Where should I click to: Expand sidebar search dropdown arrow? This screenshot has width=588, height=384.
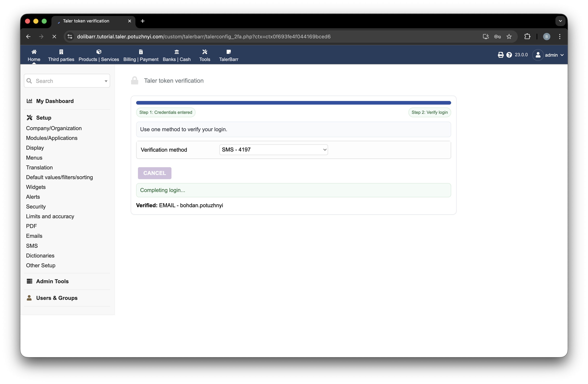106,81
